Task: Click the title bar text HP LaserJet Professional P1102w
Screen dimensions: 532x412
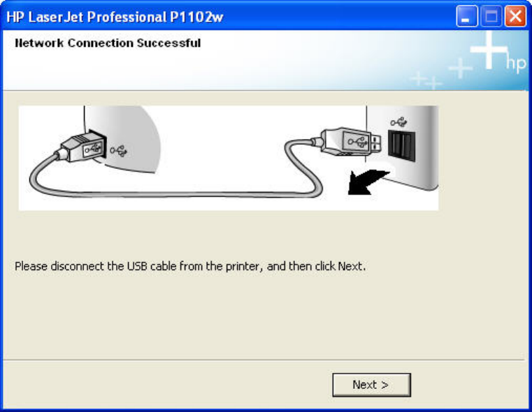Action: (115, 17)
